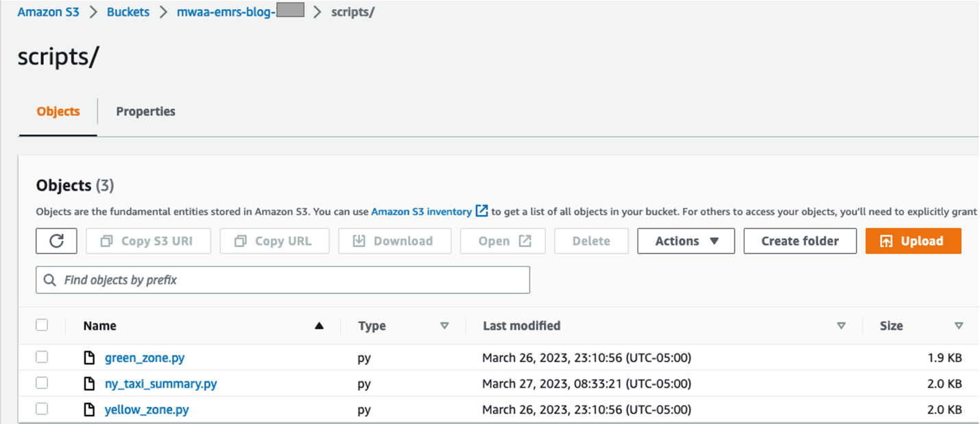The width and height of the screenshot is (980, 424).
Task: Sort by the Last modified column arrow
Action: point(841,326)
